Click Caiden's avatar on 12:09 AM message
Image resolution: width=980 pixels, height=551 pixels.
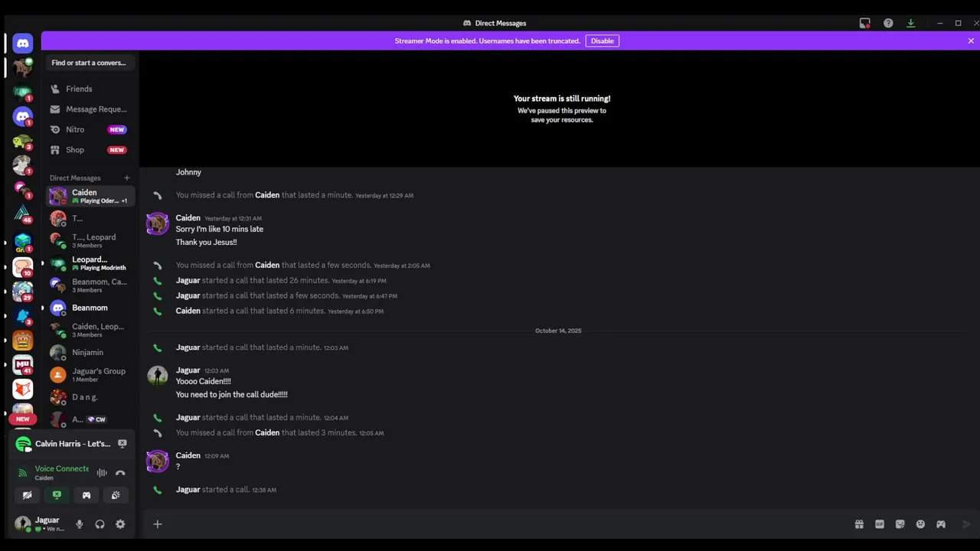158,461
